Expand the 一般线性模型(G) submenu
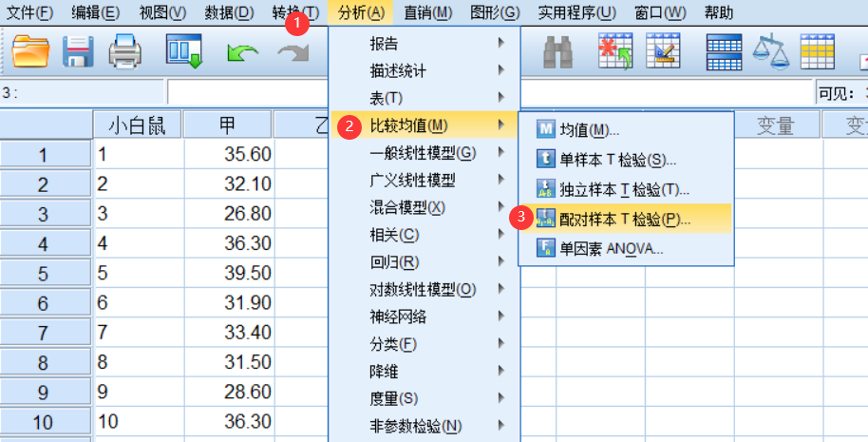This screenshot has width=868, height=442. point(425,153)
